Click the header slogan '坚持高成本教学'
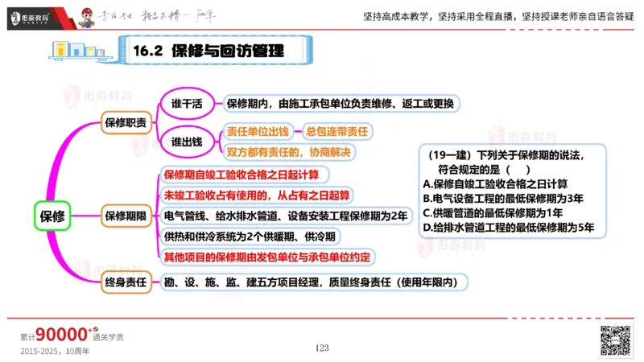 (x=395, y=17)
